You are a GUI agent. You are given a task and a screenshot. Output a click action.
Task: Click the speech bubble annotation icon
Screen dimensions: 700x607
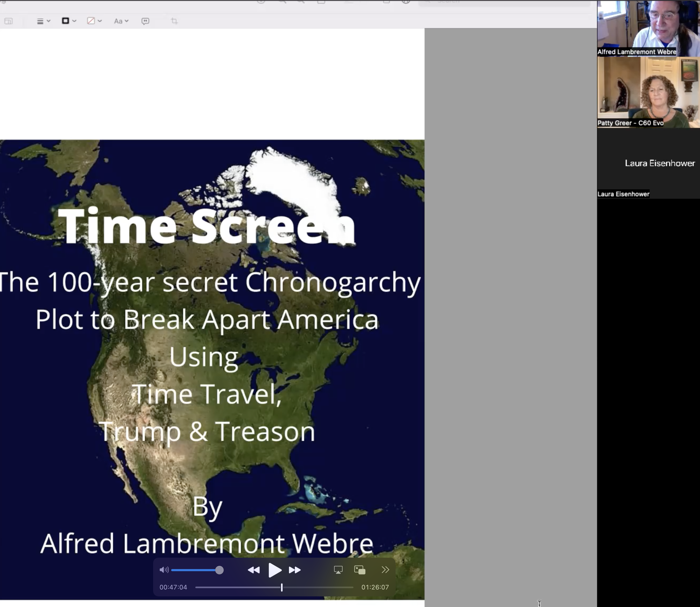(145, 21)
